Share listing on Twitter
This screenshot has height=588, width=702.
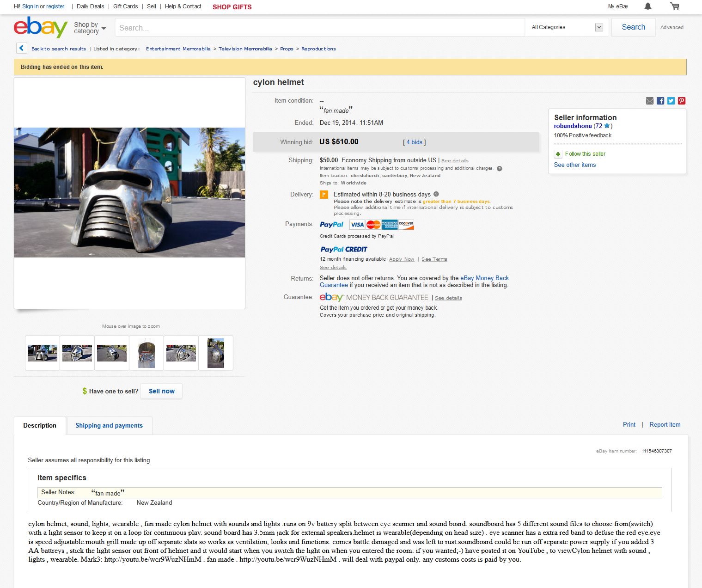click(671, 101)
